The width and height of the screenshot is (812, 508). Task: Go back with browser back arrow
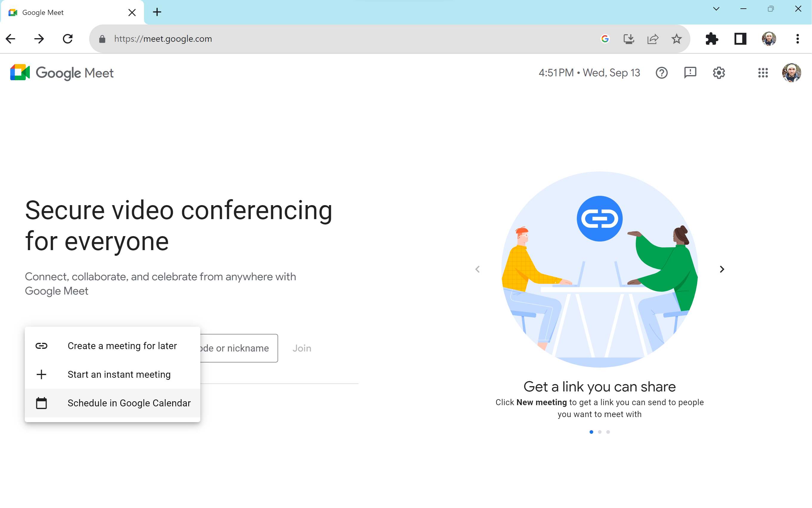point(11,39)
